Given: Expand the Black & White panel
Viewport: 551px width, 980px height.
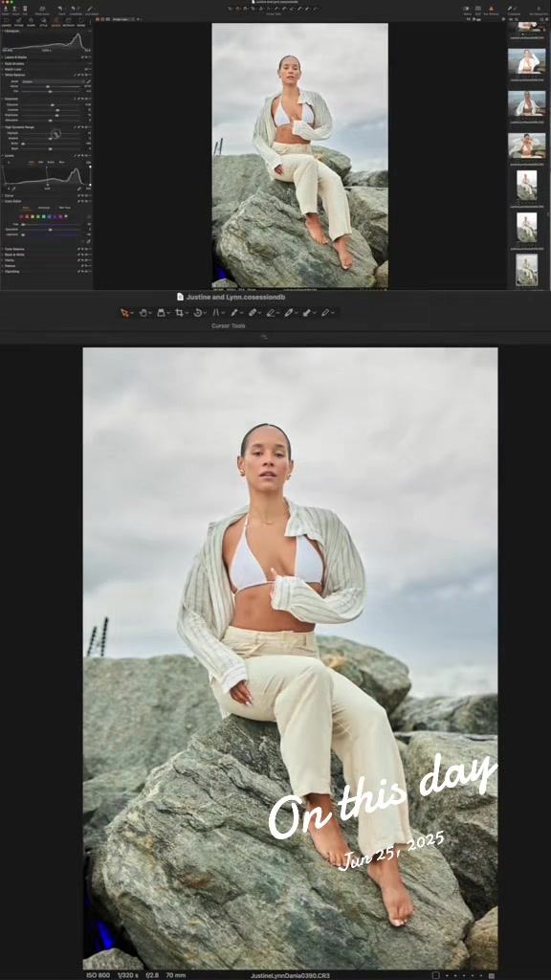Looking at the screenshot, I should point(2,255).
